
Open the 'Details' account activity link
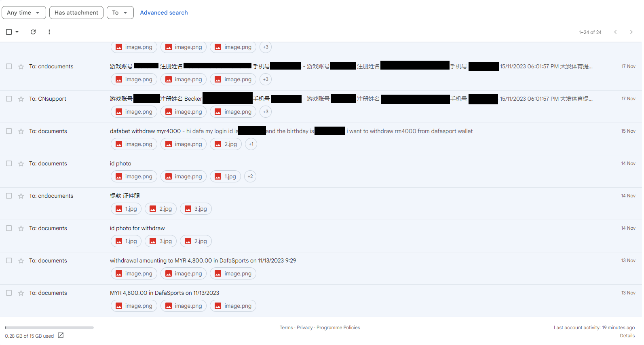(x=627, y=336)
